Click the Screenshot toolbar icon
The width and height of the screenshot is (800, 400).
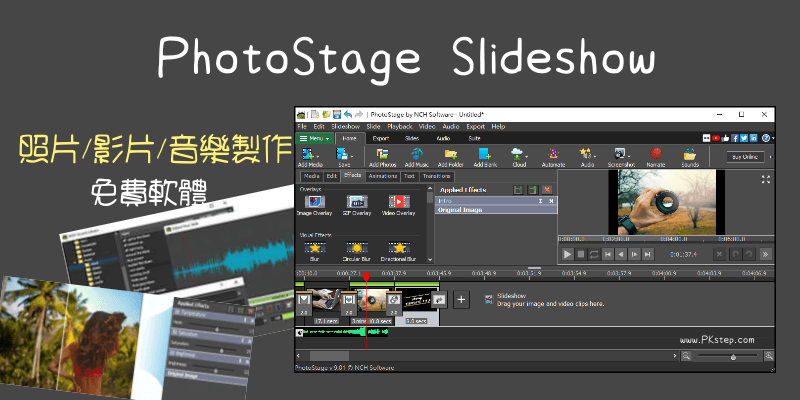(619, 154)
